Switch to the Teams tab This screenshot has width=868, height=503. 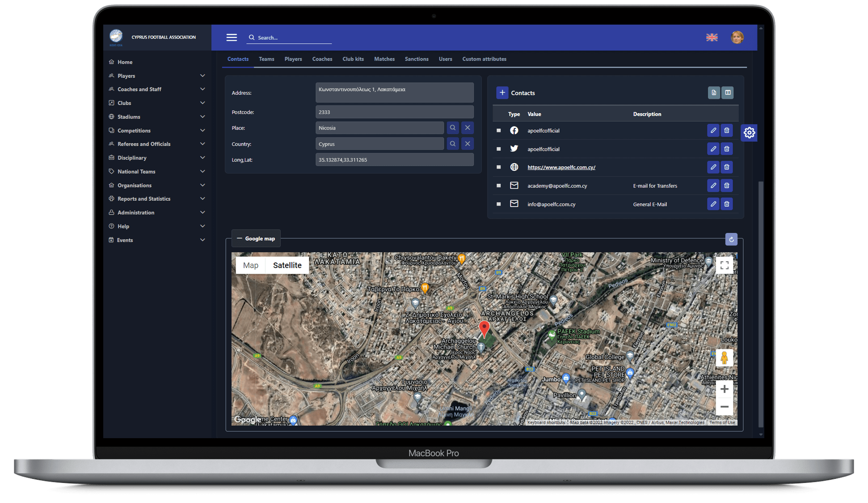[266, 59]
